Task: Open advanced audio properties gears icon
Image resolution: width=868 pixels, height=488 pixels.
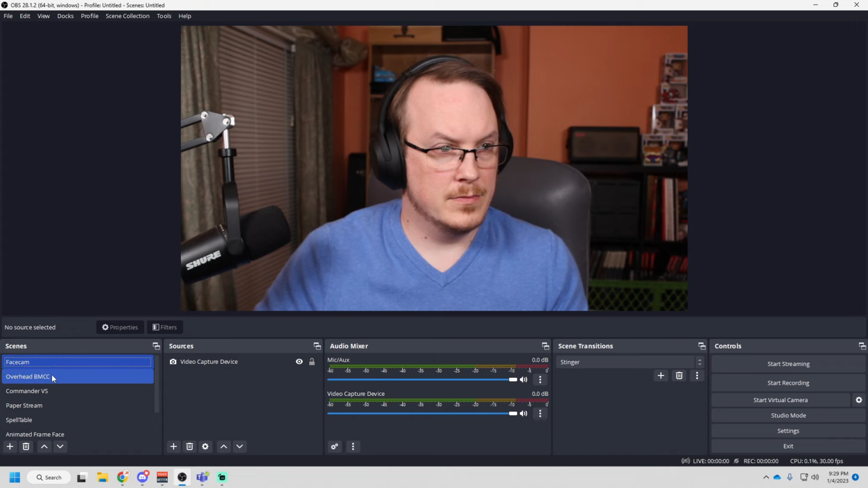Action: point(335,446)
